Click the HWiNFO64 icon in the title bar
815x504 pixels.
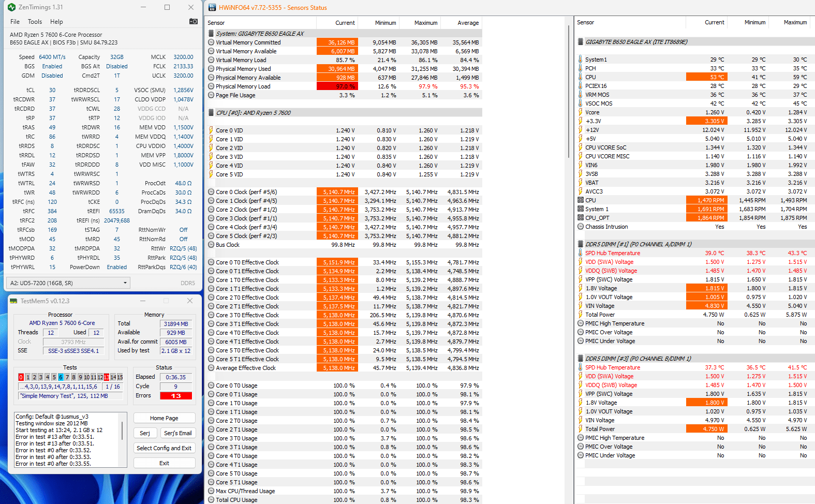[212, 8]
